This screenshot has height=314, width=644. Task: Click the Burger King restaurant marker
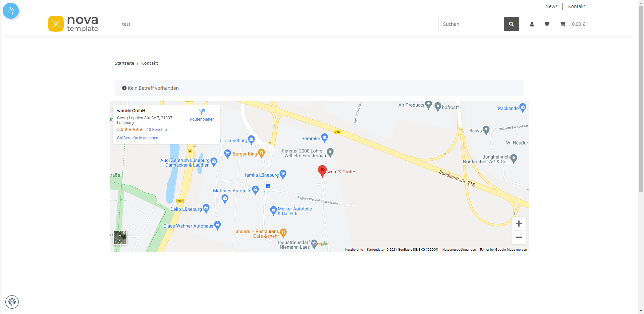[x=261, y=153]
